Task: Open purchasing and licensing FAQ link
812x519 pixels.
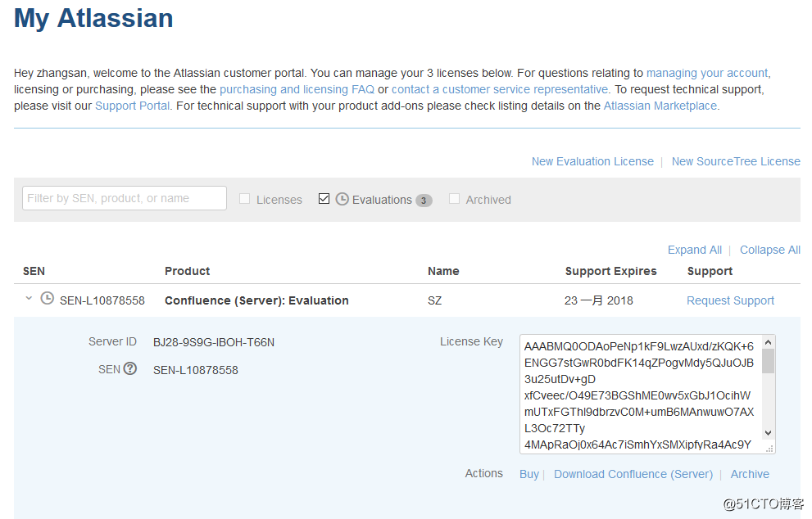Action: 297,89
